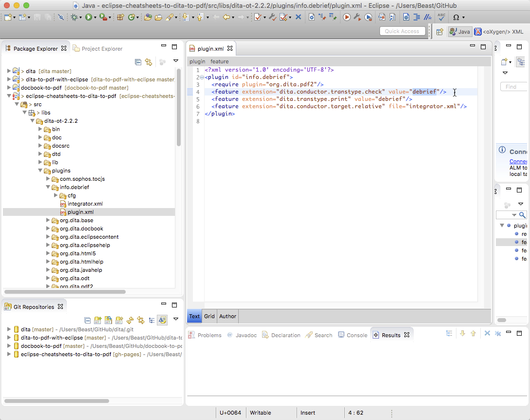Click the Check Well-Formedness wrench icon

coord(272,17)
